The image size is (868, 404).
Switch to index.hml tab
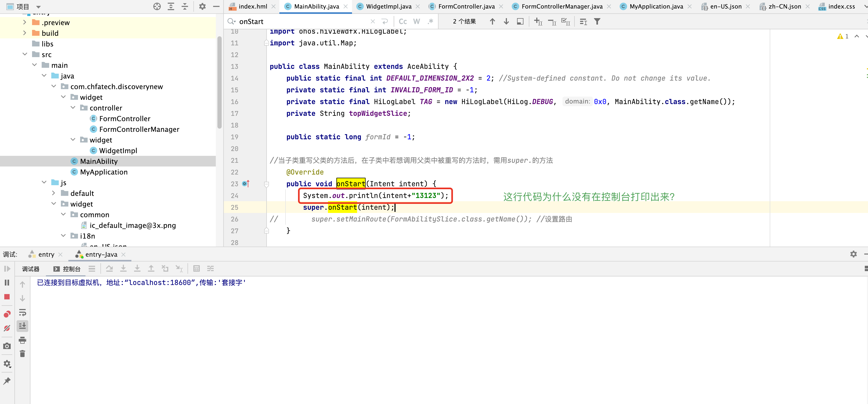point(252,6)
